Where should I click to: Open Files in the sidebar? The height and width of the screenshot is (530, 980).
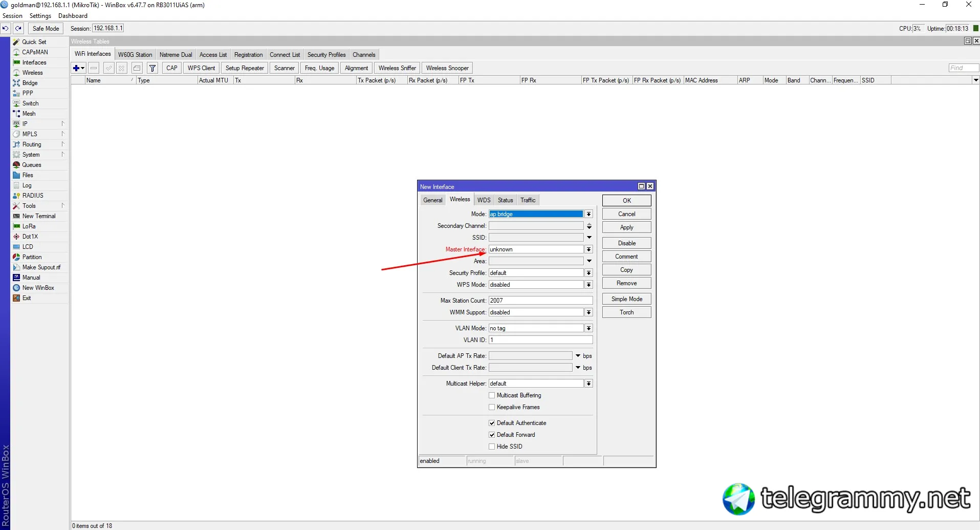28,175
